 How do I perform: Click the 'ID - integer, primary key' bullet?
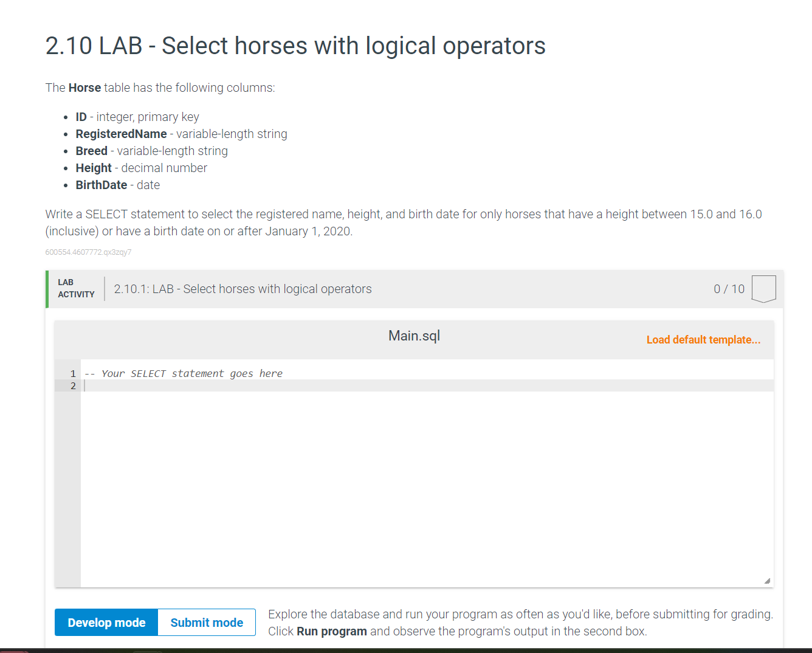tap(137, 117)
